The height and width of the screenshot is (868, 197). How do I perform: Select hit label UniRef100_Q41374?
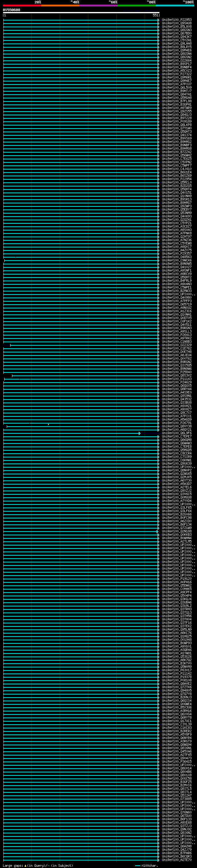(x=176, y=135)
